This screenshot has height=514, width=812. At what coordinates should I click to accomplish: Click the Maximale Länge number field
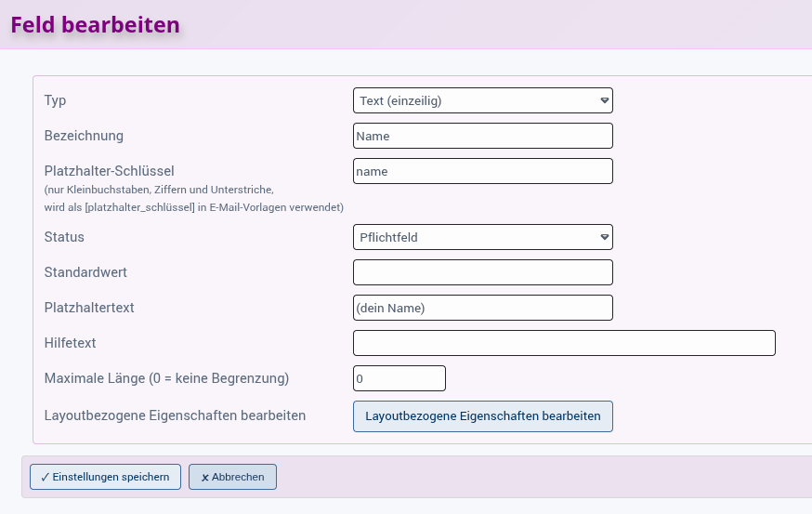(x=399, y=378)
